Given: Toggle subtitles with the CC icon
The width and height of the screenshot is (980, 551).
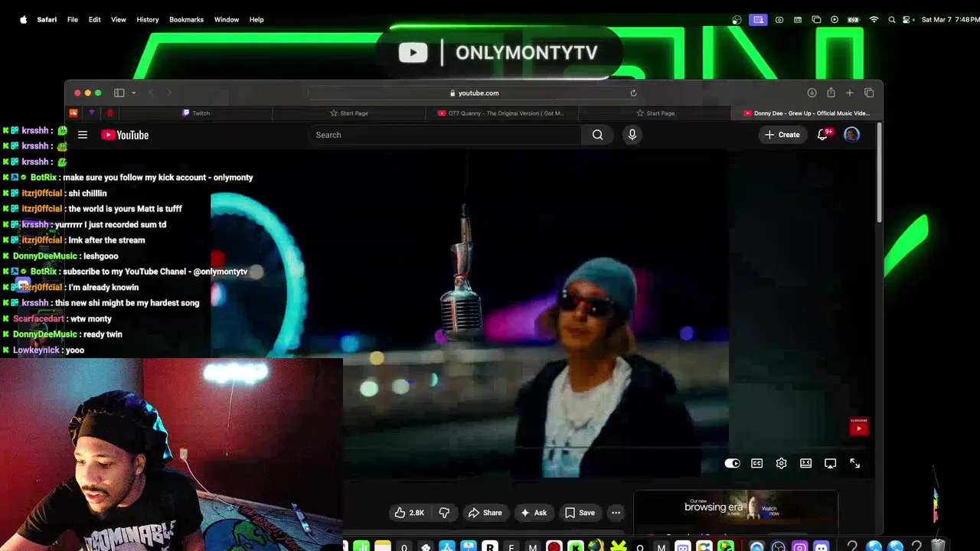Looking at the screenshot, I should (756, 463).
